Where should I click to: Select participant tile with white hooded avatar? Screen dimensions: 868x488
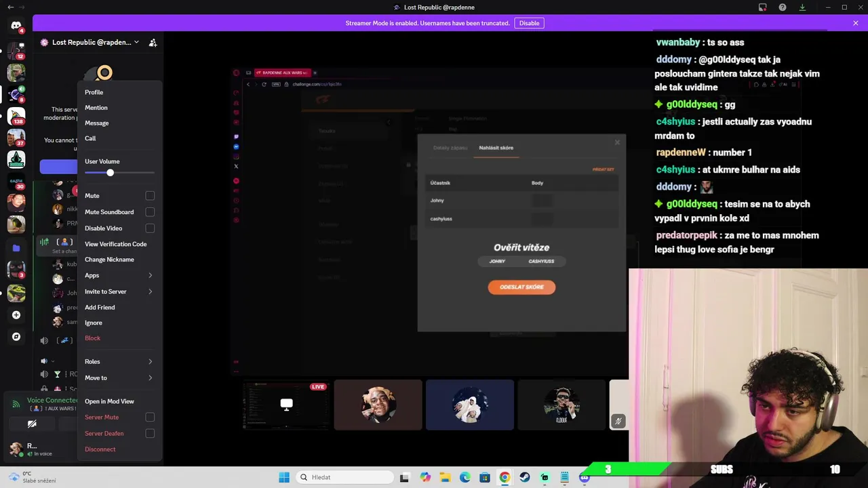pos(469,405)
